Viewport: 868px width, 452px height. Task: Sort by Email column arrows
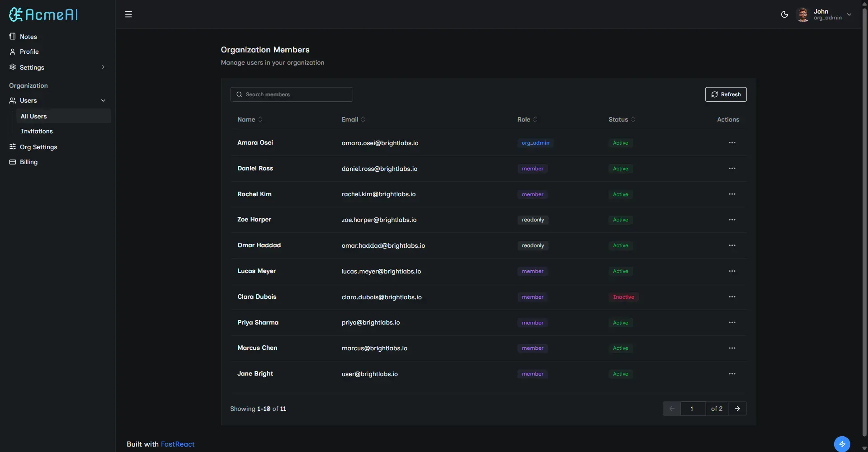tap(363, 119)
